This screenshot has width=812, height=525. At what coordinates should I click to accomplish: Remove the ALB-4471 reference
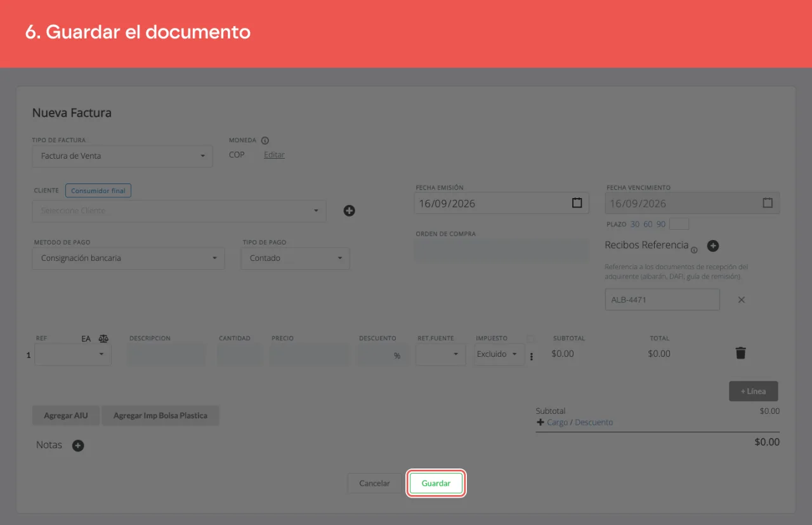click(741, 300)
